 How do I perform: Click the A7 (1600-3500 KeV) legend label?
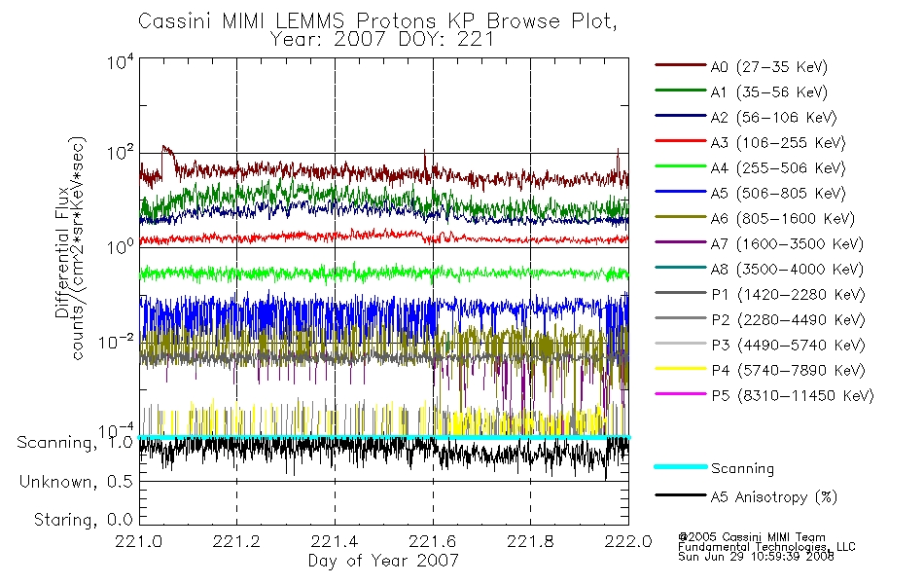787,244
